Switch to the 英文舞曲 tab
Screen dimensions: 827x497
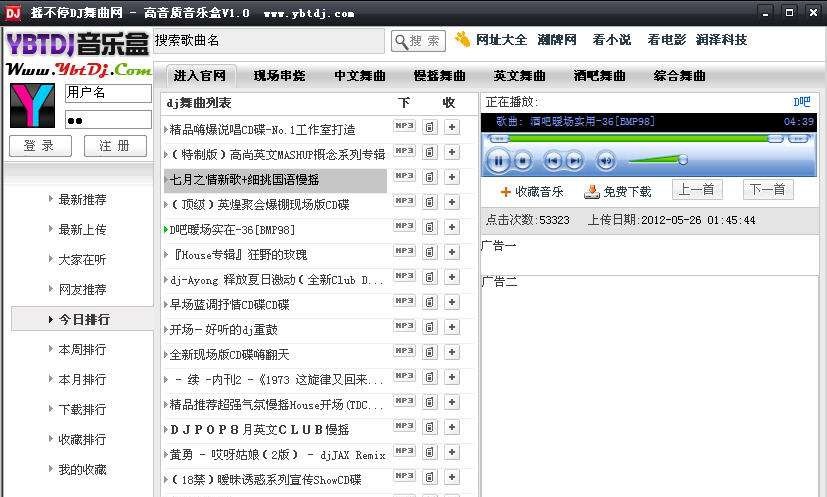(520, 76)
